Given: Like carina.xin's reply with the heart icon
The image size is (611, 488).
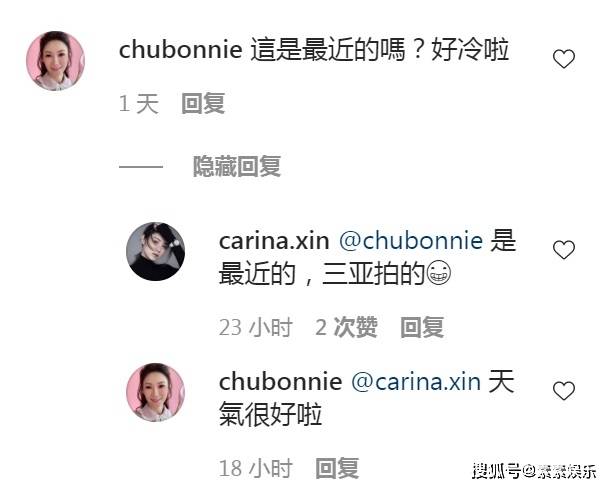Looking at the screenshot, I should pos(564,249).
